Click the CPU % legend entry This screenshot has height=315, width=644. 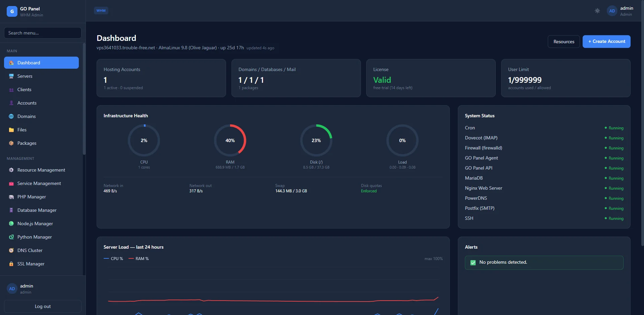113,259
